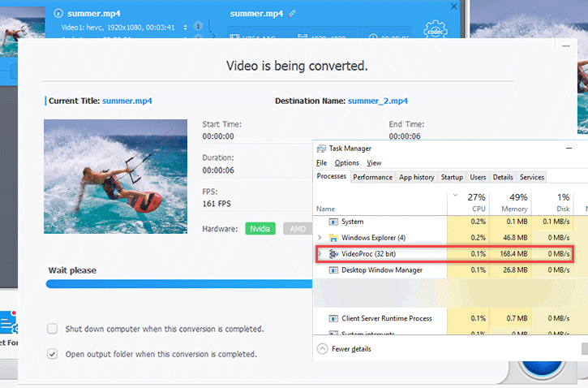Click the Windows Explorer folder icon
Image resolution: width=588 pixels, height=388 pixels.
pos(333,238)
